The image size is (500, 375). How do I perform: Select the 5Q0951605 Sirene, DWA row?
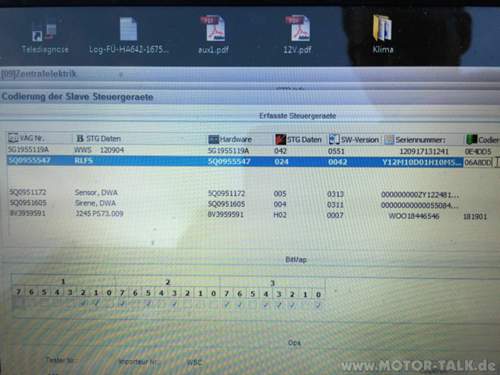click(x=233, y=204)
